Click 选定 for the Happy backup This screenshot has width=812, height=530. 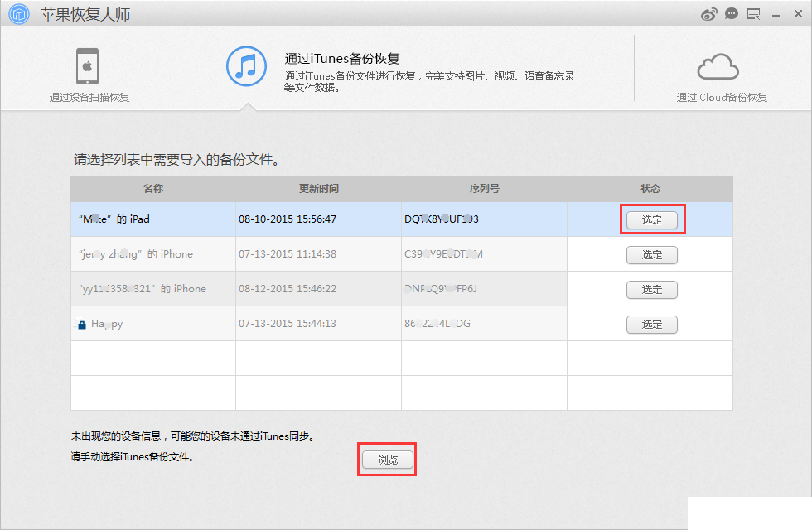652,325
